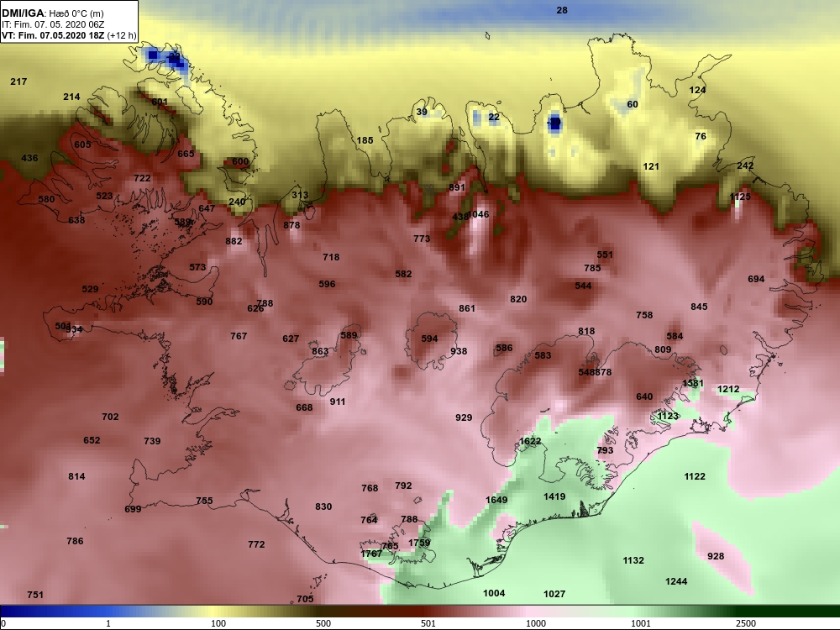Click the pale yellow section of the color scale near 100
Image resolution: width=840 pixels, height=630 pixels.
point(214,612)
